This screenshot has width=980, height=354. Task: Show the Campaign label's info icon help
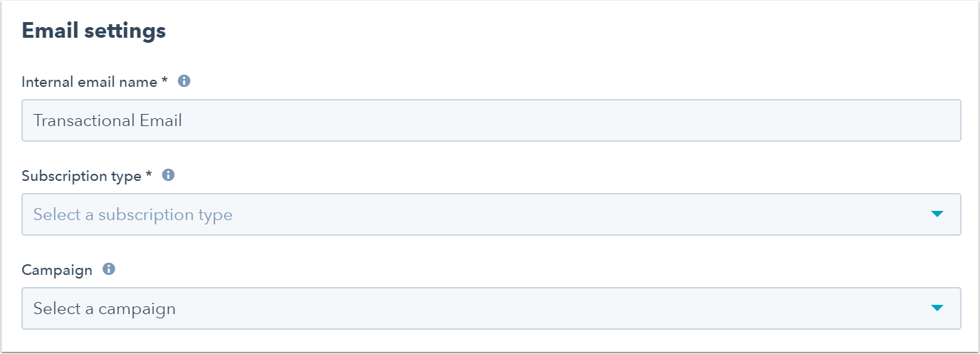click(x=109, y=269)
